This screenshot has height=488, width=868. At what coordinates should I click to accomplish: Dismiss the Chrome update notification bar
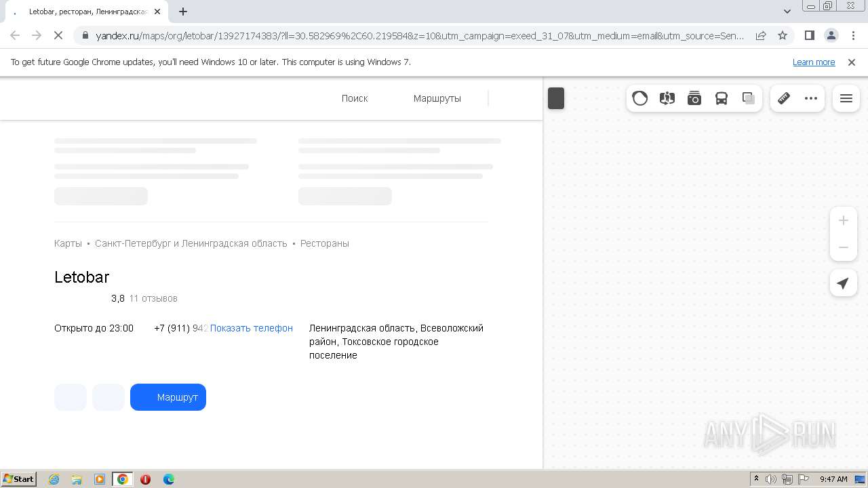(x=852, y=62)
